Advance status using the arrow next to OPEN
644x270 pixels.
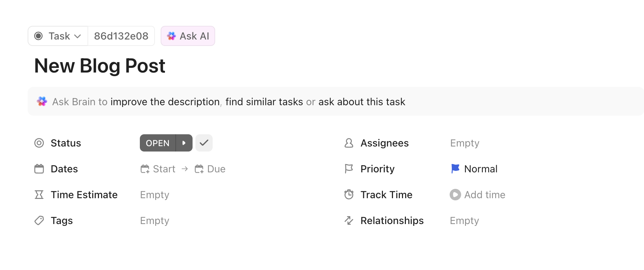184,143
